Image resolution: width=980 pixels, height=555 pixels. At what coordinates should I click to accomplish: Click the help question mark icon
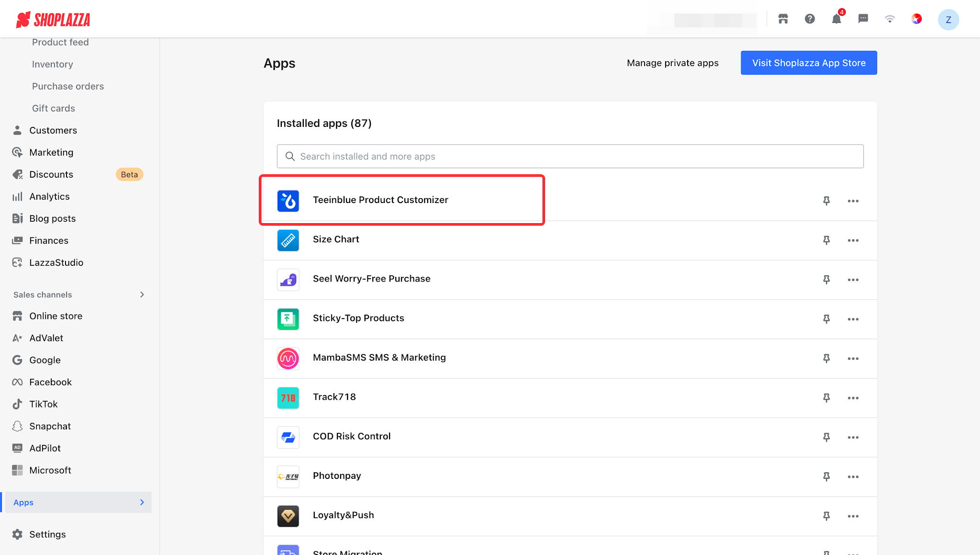pyautogui.click(x=810, y=19)
